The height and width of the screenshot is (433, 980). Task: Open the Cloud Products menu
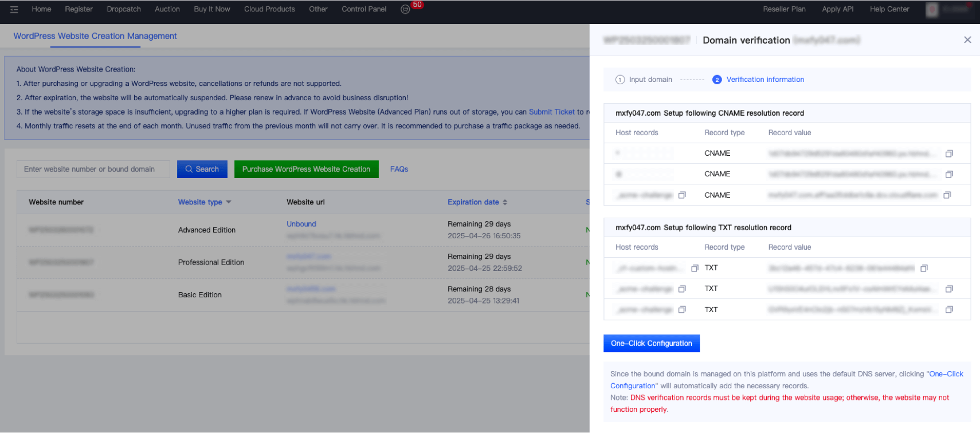pyautogui.click(x=269, y=9)
